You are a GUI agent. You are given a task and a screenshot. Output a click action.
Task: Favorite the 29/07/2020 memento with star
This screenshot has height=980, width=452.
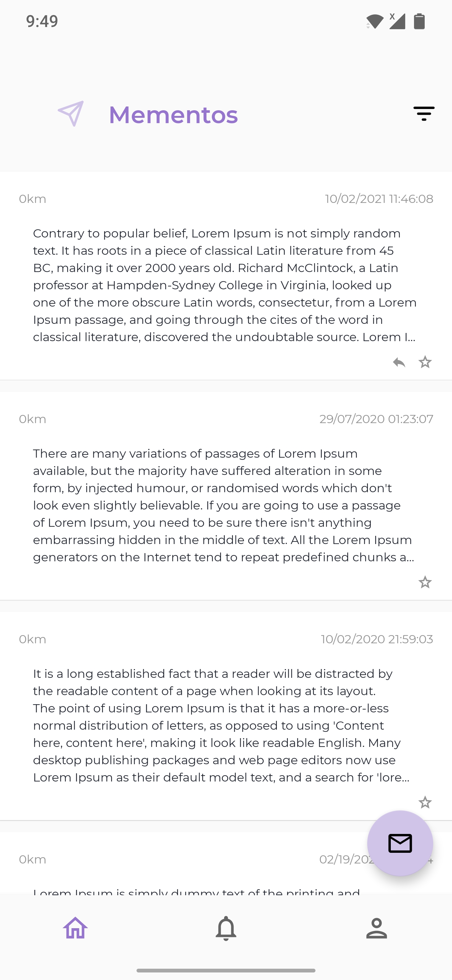(425, 582)
